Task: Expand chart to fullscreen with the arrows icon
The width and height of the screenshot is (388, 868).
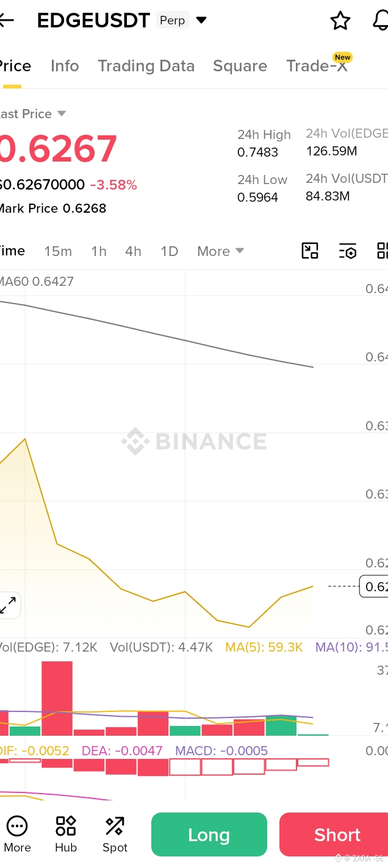Action: [x=8, y=605]
